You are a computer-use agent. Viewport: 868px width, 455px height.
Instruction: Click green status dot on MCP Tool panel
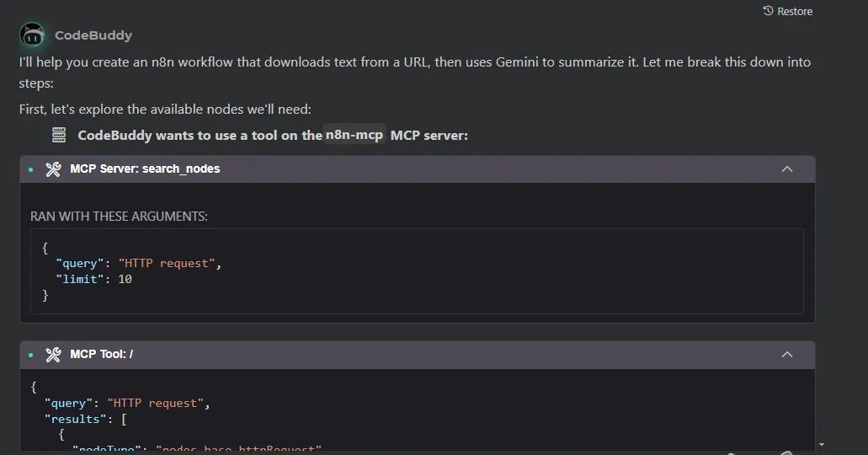point(31,355)
